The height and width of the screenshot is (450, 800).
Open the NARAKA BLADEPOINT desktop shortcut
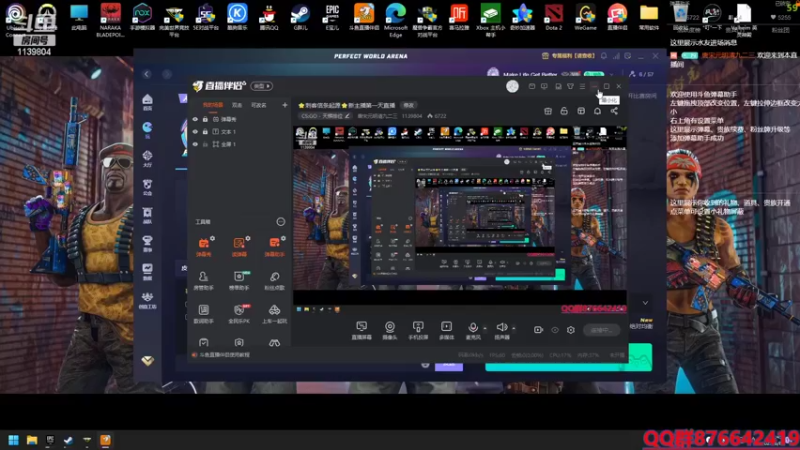[x=110, y=20]
